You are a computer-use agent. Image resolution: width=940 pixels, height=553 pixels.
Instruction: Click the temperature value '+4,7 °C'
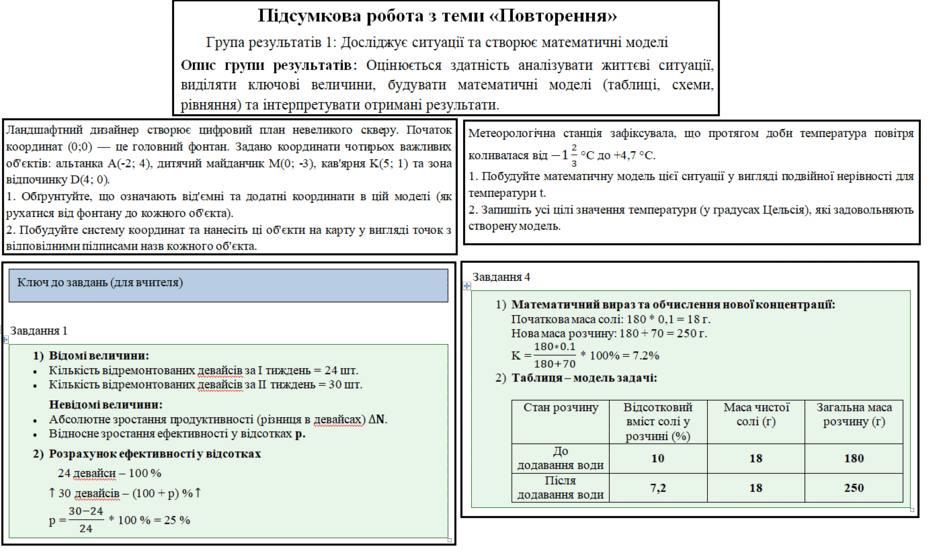click(x=634, y=155)
